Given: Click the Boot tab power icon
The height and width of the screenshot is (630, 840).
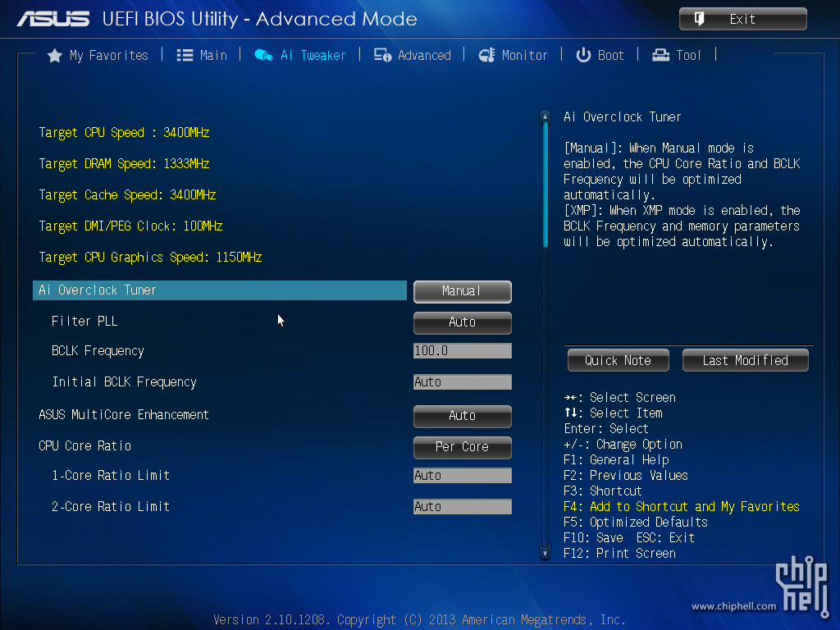Looking at the screenshot, I should click(583, 55).
